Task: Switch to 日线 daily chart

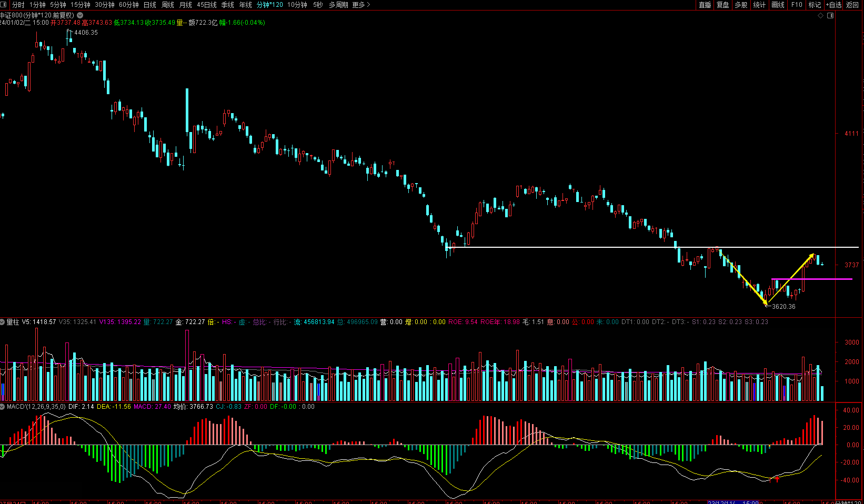Action: [x=150, y=5]
